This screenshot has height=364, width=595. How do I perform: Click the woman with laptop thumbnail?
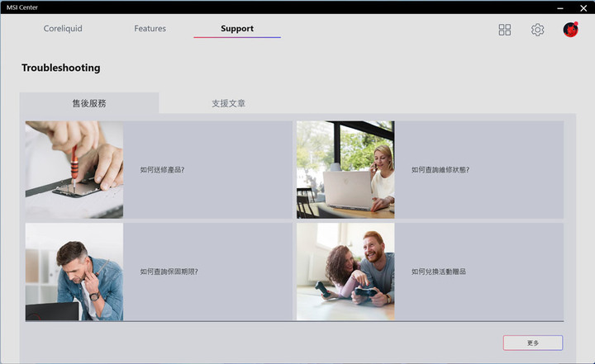345,169
